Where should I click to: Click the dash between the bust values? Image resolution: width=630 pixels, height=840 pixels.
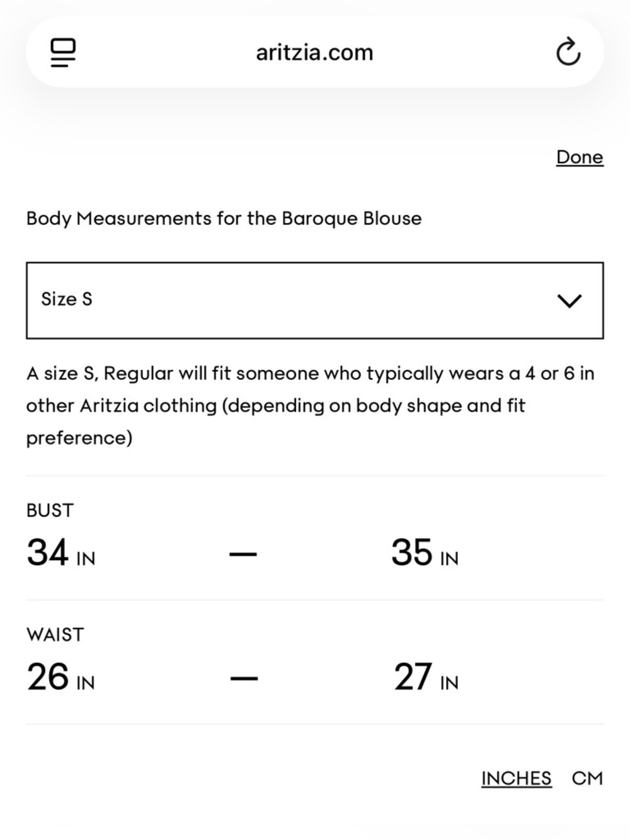point(243,555)
